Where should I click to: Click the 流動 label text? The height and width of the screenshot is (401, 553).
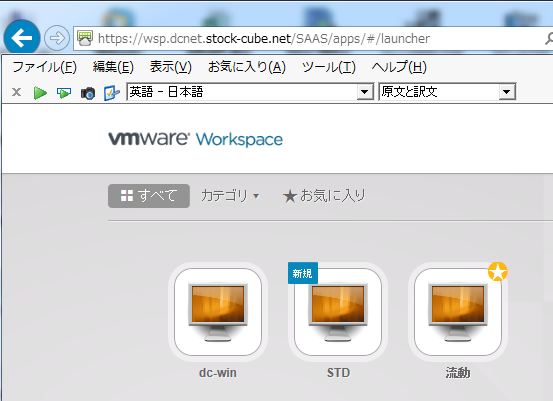click(x=458, y=373)
